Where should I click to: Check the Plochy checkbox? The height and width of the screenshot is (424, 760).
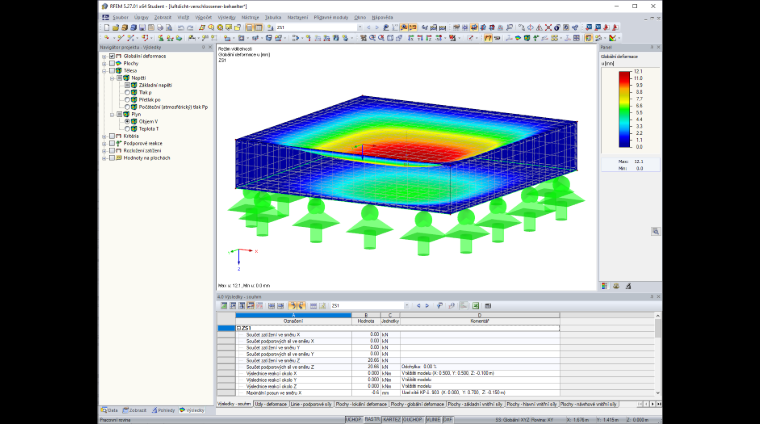pyautogui.click(x=112, y=63)
